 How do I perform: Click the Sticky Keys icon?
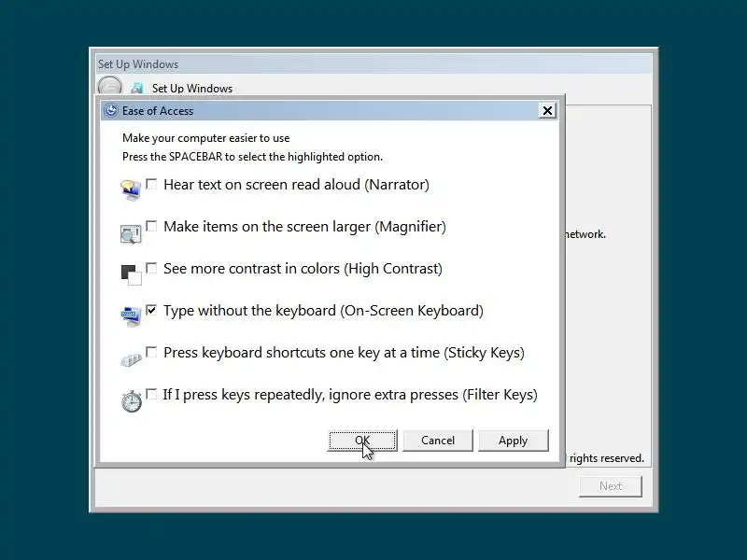[131, 359]
